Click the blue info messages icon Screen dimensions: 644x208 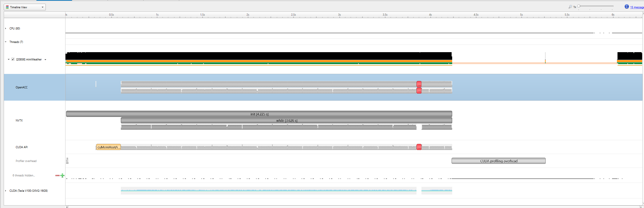click(x=626, y=7)
